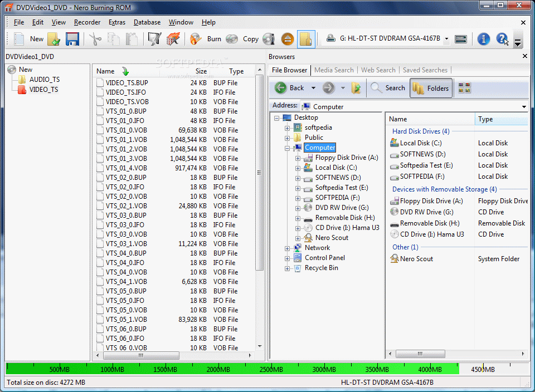Screen dimensions: 535x392
Task: Click the Search magnifier button
Action: click(x=388, y=88)
